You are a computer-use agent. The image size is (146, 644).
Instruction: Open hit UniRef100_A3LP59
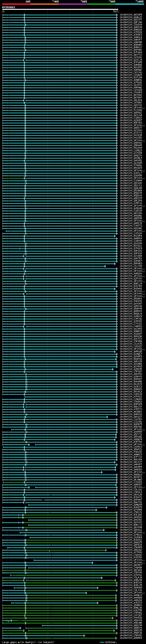point(131,610)
